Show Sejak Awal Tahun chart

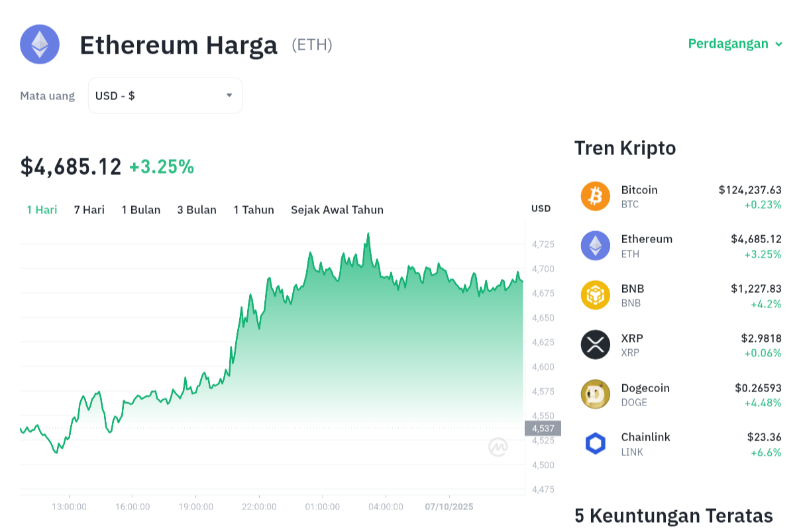tap(337, 209)
